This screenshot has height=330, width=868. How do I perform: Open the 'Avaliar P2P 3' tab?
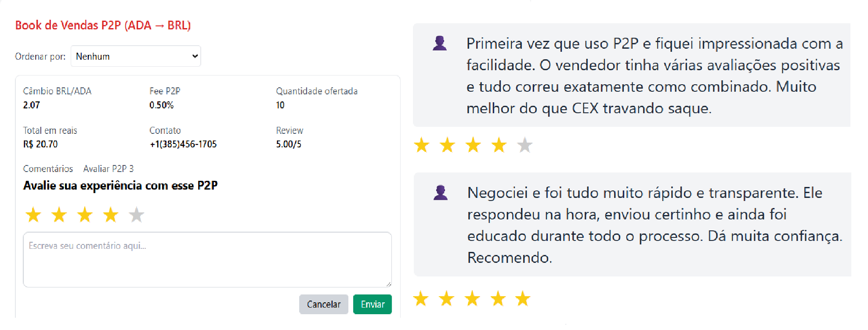(x=108, y=169)
